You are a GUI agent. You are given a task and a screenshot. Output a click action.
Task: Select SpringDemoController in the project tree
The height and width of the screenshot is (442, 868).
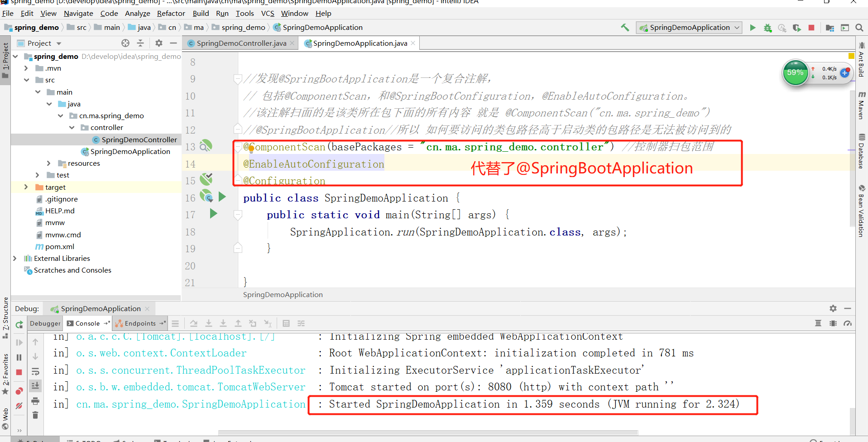coord(139,139)
